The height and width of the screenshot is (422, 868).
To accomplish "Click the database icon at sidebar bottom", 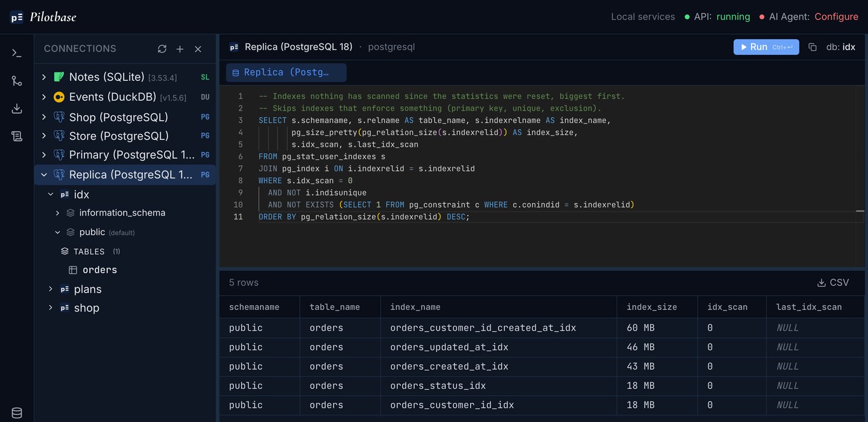I will [x=17, y=413].
